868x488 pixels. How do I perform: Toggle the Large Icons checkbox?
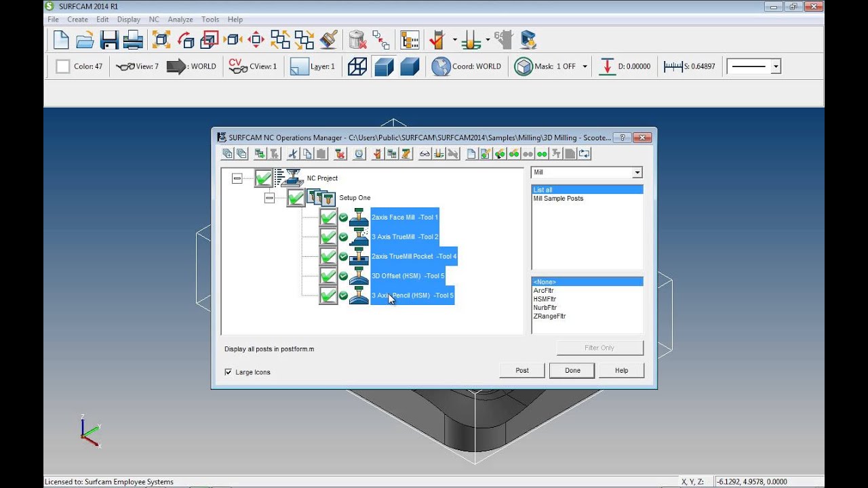click(x=228, y=372)
